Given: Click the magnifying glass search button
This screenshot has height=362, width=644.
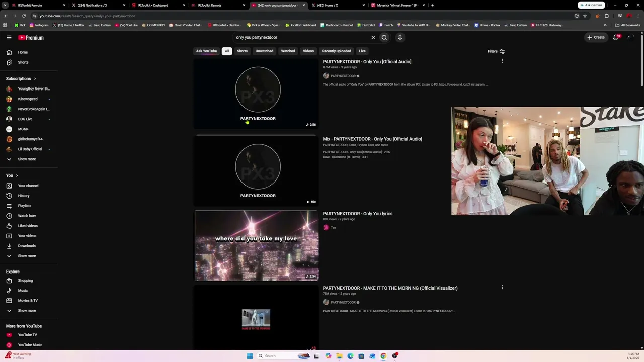Looking at the screenshot, I should pyautogui.click(x=384, y=37).
